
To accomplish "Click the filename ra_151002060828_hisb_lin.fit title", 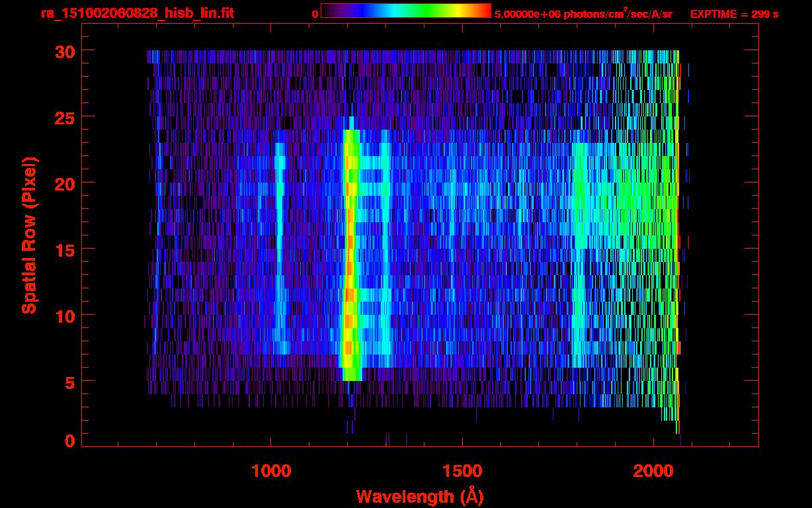I will point(136,13).
